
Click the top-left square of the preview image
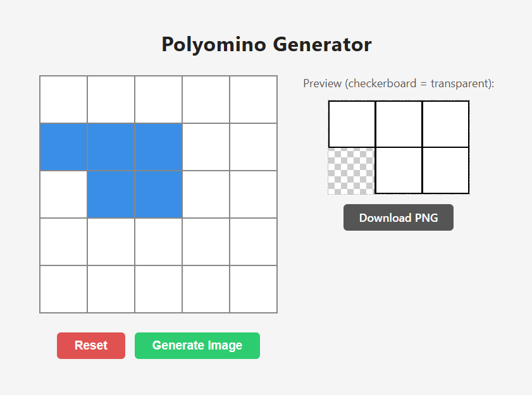coord(352,124)
